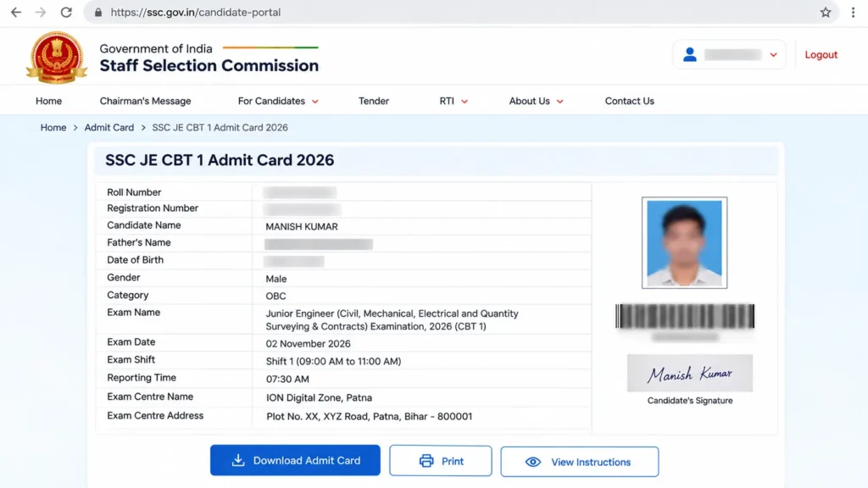Click the Reporting Time label
Screen dimensions: 868x488
142,378
